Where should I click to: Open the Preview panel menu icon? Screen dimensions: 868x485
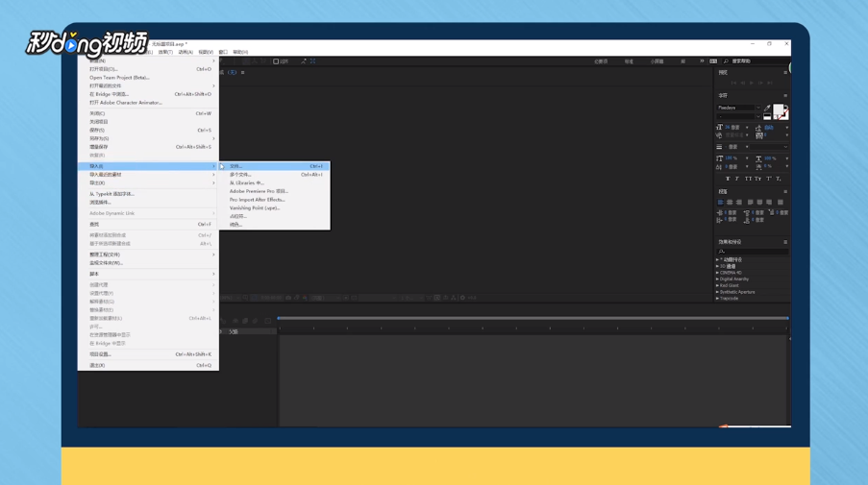point(785,72)
